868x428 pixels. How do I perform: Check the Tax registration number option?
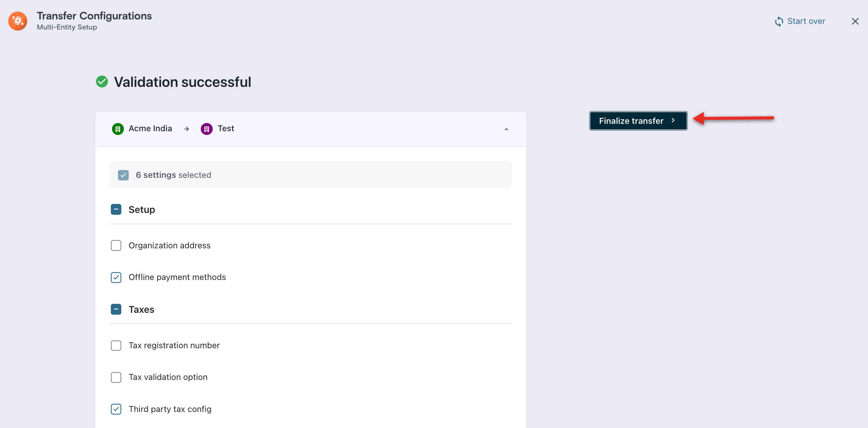coord(116,346)
